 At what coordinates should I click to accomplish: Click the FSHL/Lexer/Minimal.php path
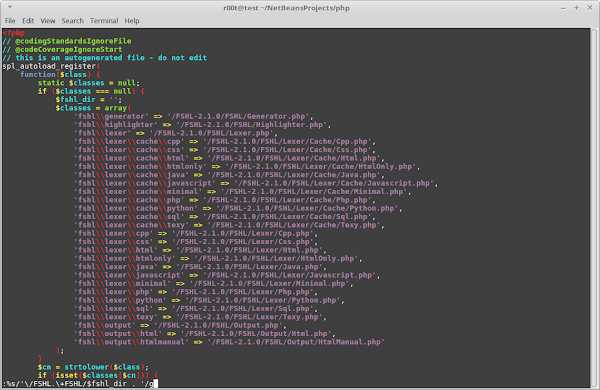point(269,284)
